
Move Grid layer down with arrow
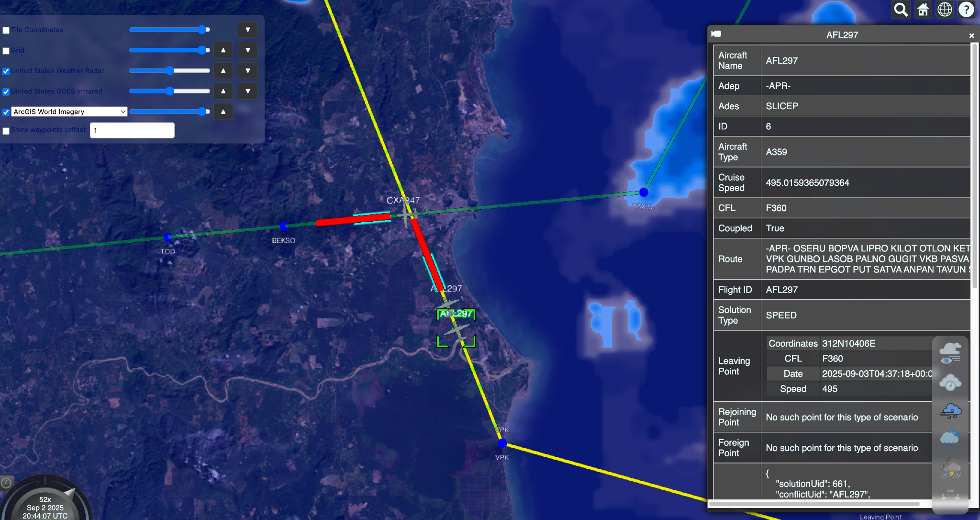pyautogui.click(x=247, y=50)
